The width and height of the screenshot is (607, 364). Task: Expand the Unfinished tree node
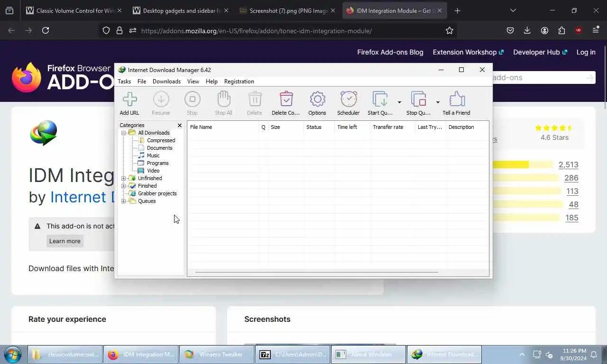click(124, 178)
